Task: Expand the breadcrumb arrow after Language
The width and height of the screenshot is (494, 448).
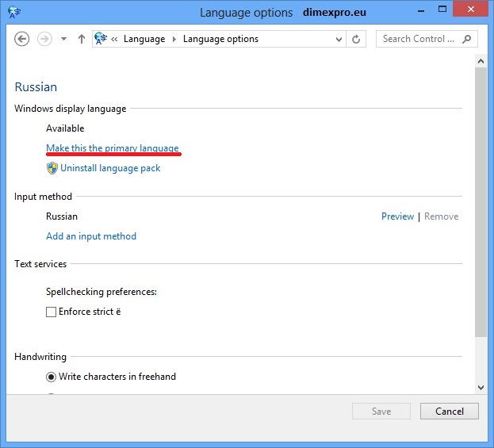Action: (174, 39)
